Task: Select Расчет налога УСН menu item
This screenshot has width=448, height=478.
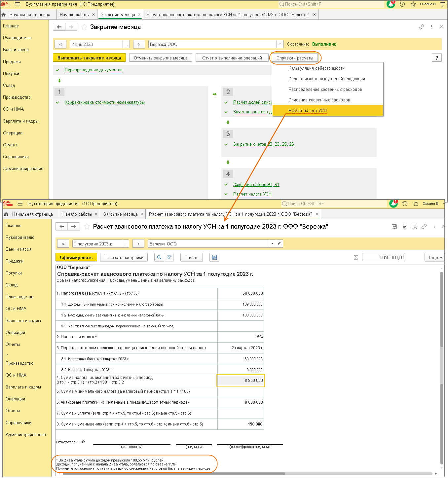Action: click(327, 110)
